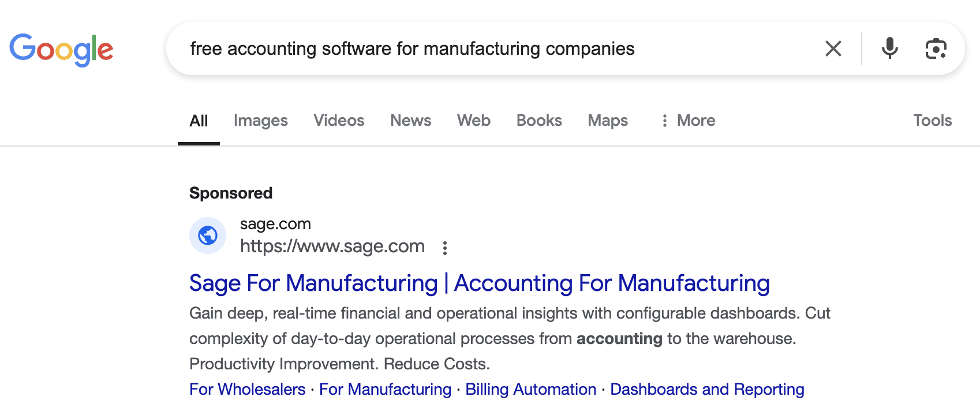The height and width of the screenshot is (419, 980).
Task: Select the Tools option
Action: coord(932,120)
